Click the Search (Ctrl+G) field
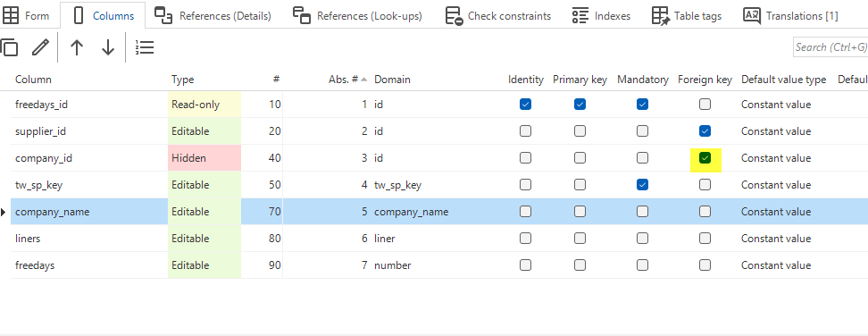 pyautogui.click(x=830, y=47)
